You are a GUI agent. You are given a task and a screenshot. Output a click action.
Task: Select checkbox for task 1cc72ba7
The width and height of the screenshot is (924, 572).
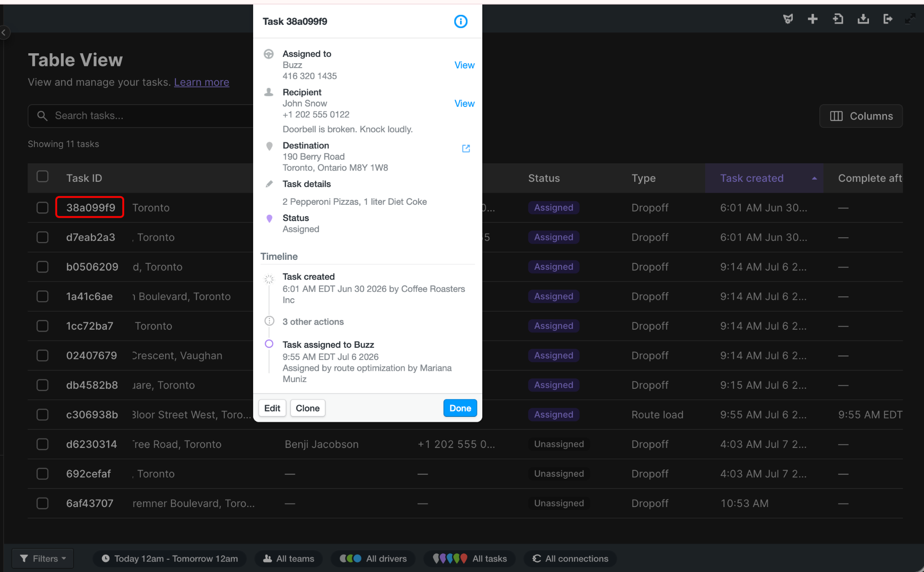42,326
